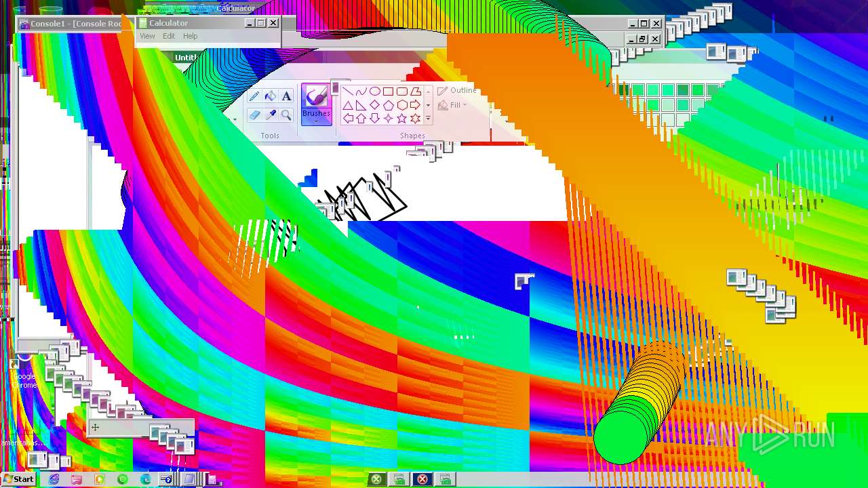Open the Edit menu in Calculator

[x=169, y=36]
